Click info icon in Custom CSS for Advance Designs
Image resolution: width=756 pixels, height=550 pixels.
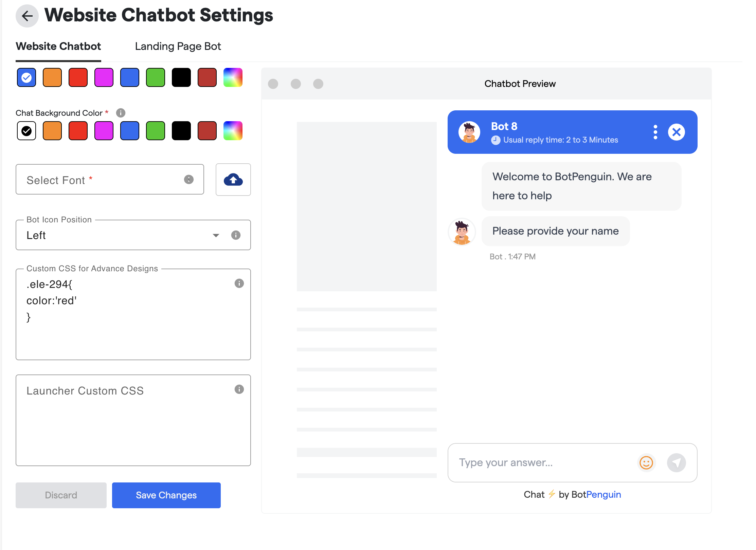coord(239,283)
